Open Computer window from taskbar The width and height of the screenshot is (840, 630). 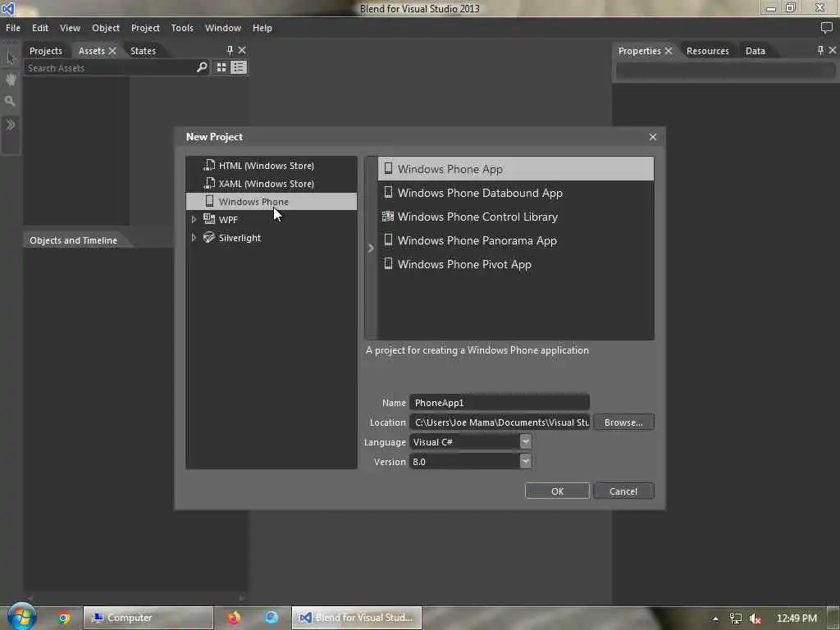148,618
